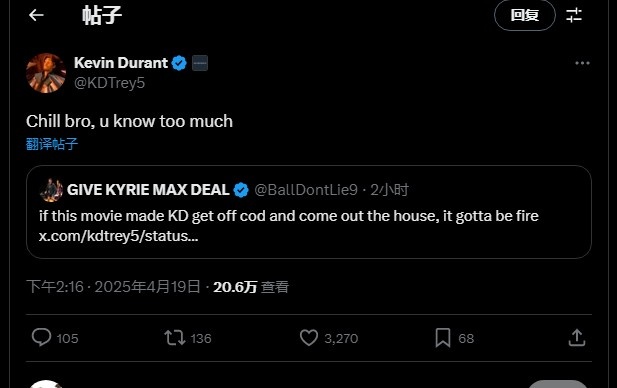The image size is (617, 388).
Task: Click Kevin Durant's blue verified badge
Action: 179,63
